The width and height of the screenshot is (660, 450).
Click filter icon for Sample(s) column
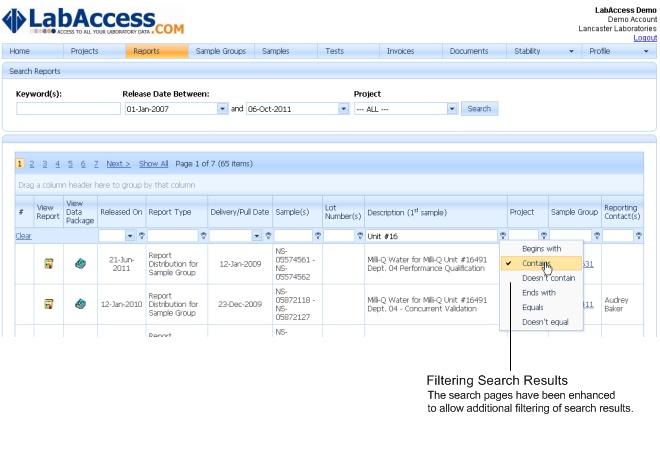(317, 236)
